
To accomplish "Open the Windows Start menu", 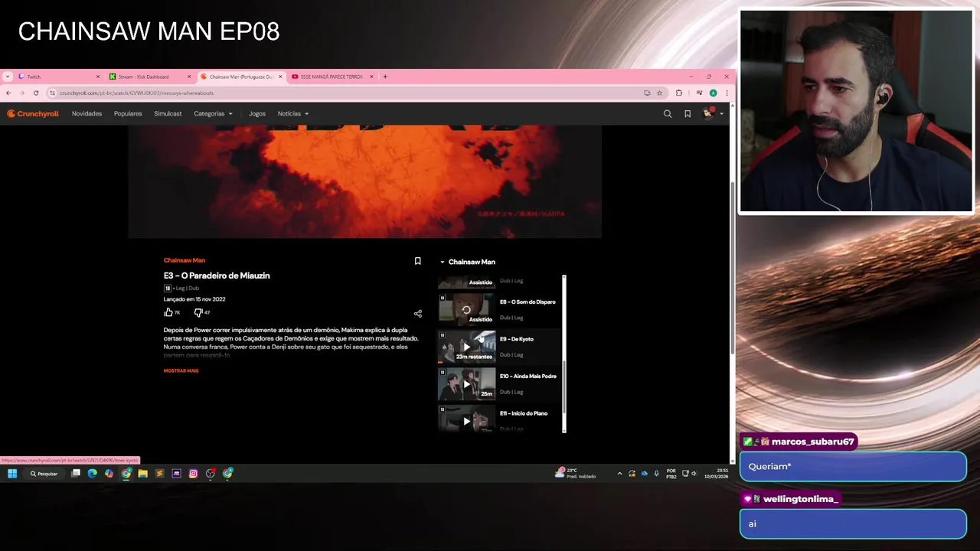I will point(12,474).
